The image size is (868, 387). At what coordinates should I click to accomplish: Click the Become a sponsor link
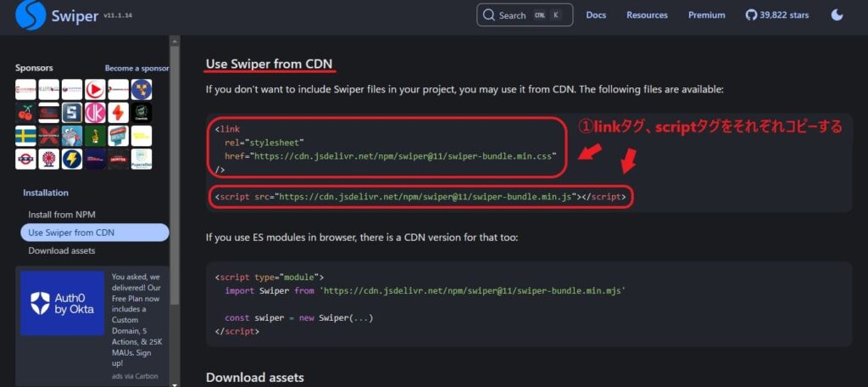click(x=136, y=68)
